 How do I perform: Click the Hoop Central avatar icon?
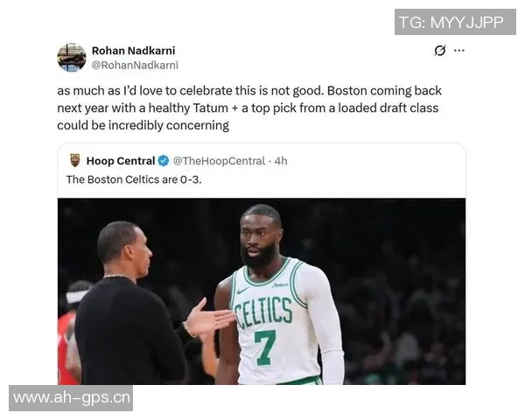pyautogui.click(x=74, y=161)
